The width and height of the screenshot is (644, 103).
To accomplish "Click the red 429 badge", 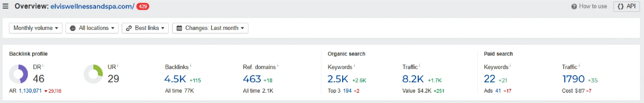I will pyautogui.click(x=143, y=7).
